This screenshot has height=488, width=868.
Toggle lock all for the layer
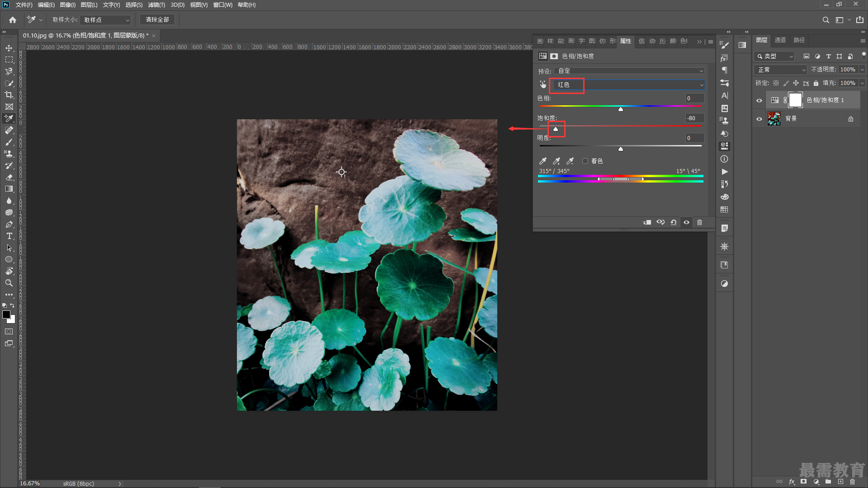pyautogui.click(x=816, y=83)
